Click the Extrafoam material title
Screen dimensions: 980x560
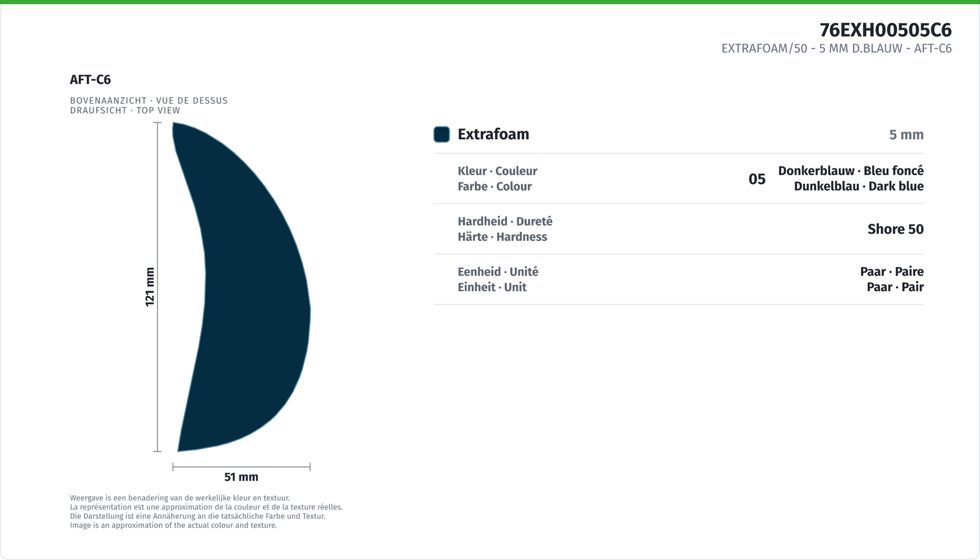click(493, 134)
